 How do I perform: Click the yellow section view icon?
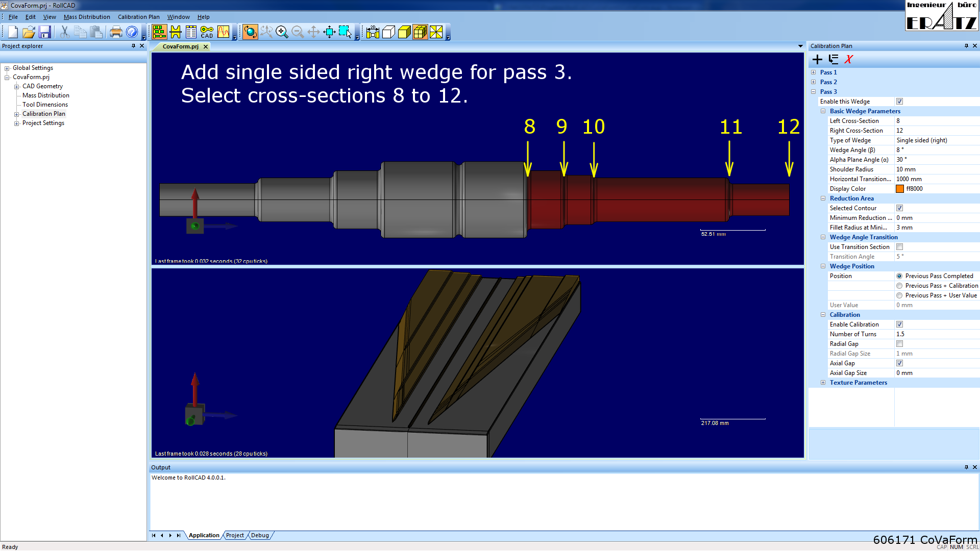pyautogui.click(x=436, y=32)
